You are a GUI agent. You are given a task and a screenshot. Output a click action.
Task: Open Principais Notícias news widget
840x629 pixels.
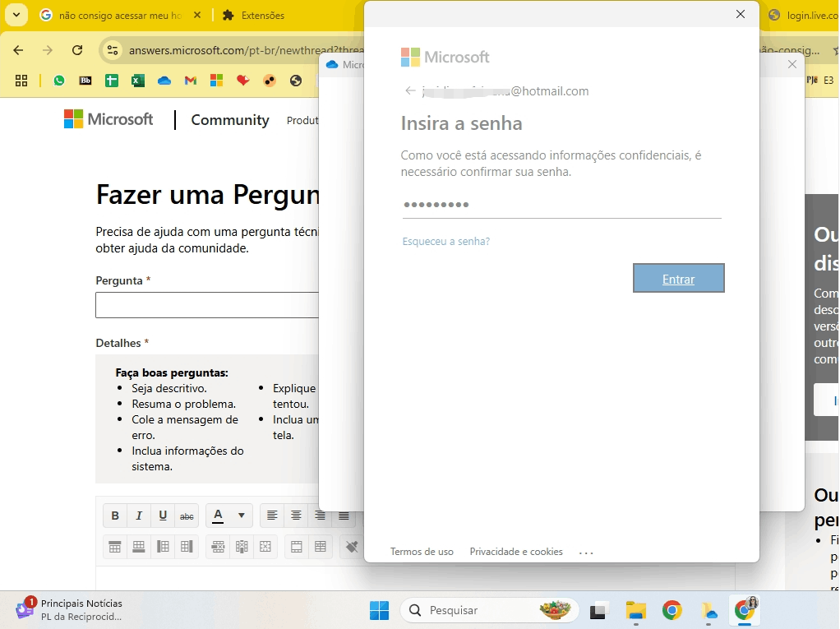[x=70, y=610]
